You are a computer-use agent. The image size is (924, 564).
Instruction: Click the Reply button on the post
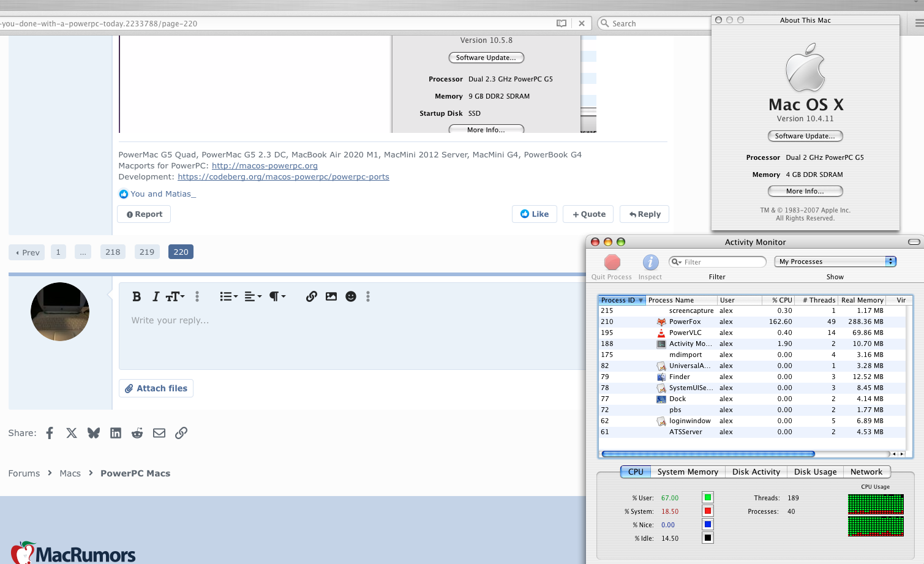(x=645, y=214)
